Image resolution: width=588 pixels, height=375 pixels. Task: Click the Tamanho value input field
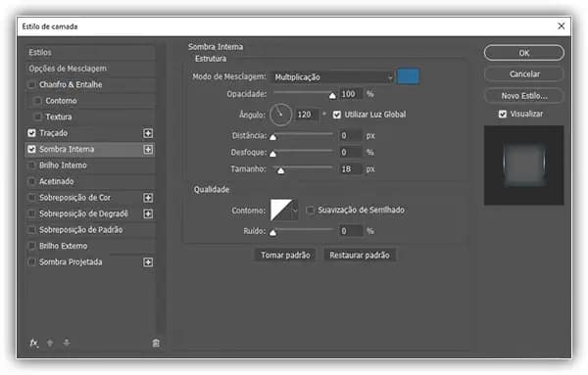click(x=351, y=169)
